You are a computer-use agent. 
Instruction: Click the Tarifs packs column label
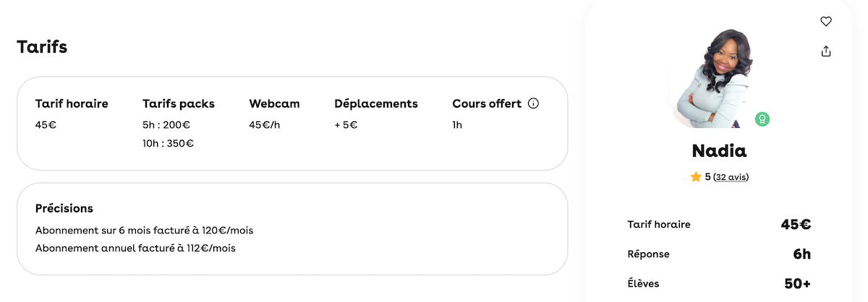click(179, 103)
